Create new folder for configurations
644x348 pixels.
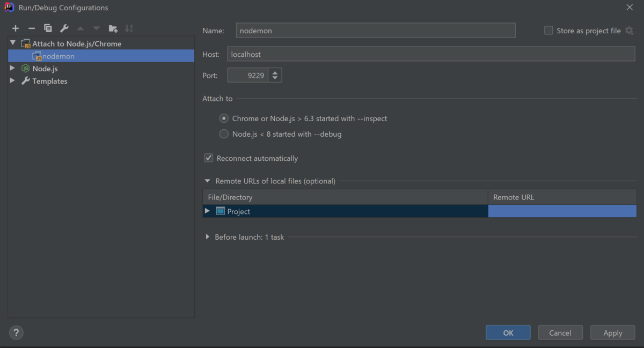click(113, 28)
